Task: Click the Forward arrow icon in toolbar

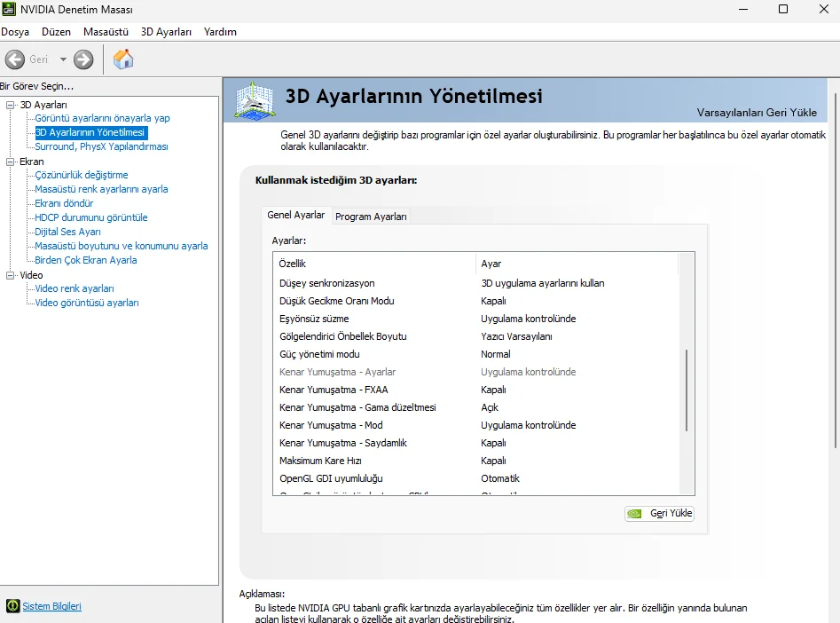Action: pos(83,59)
